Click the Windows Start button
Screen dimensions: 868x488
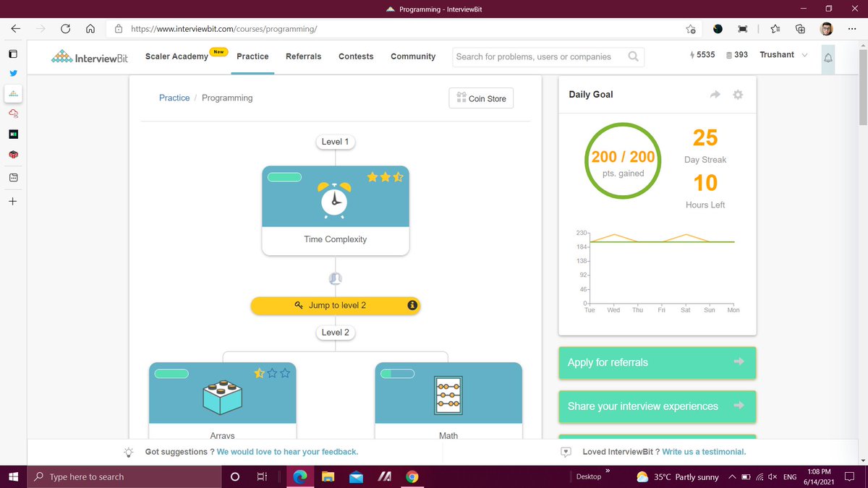click(13, 477)
